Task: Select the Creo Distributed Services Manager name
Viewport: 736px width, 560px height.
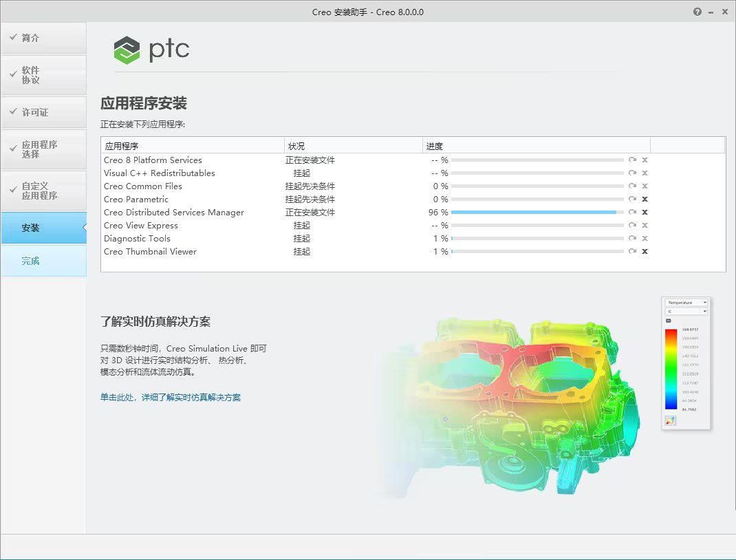Action: [x=173, y=212]
